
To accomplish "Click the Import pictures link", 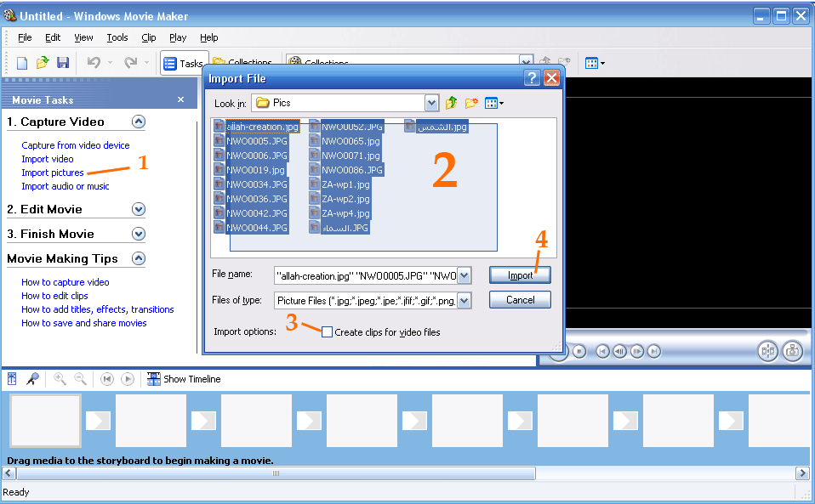I will [x=53, y=173].
